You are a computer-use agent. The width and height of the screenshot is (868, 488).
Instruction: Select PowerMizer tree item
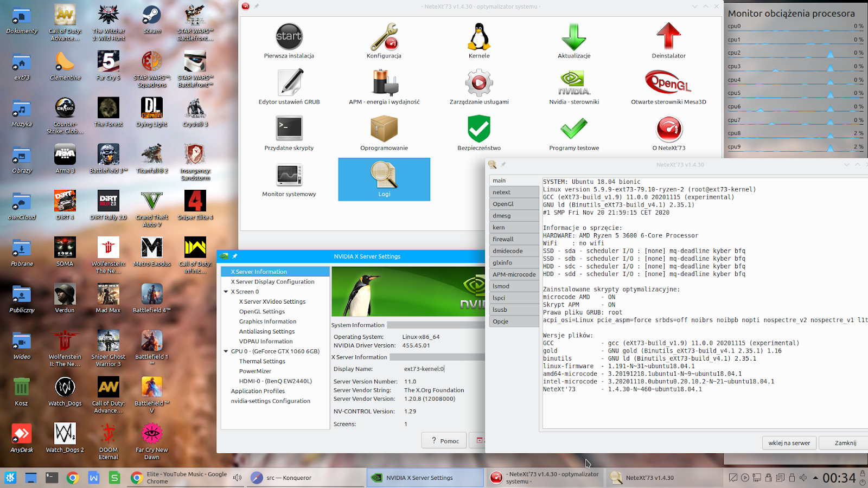(x=255, y=371)
